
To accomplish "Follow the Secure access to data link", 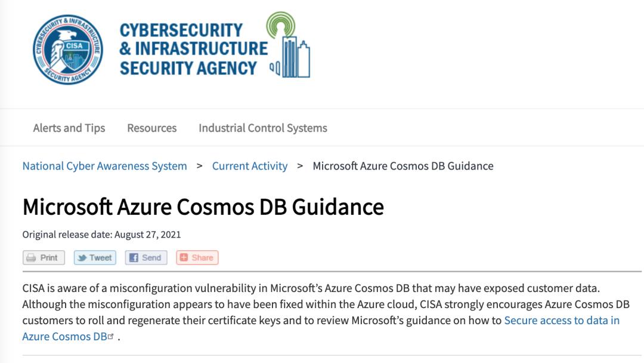I will [x=561, y=321].
